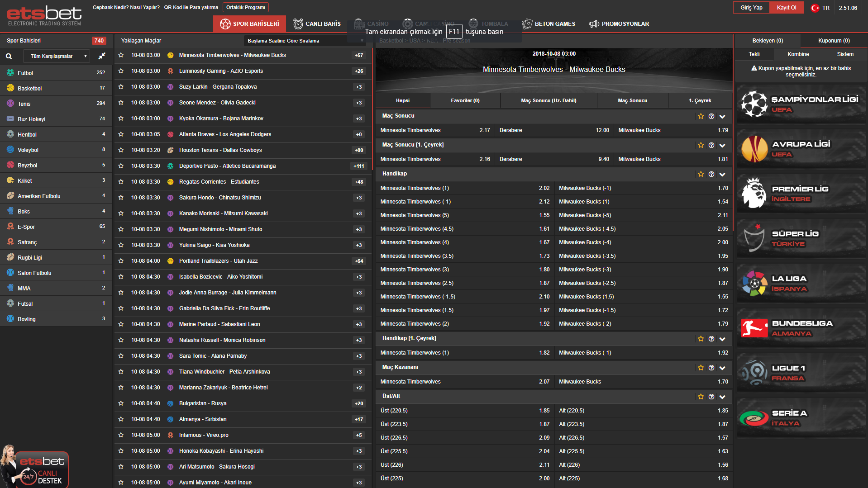Open the Başlama Saatine Göre Sıralama dropdown
The image size is (868, 488).
305,41
